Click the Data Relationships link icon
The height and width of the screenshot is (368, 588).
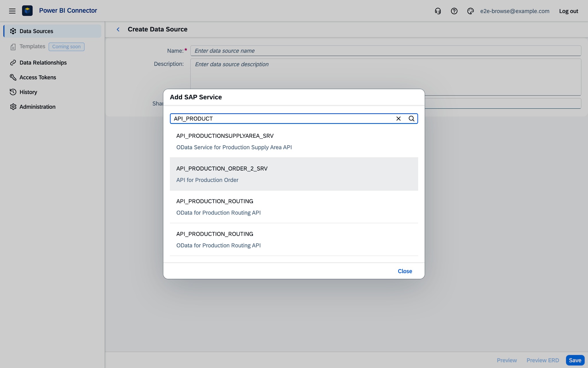pos(13,63)
